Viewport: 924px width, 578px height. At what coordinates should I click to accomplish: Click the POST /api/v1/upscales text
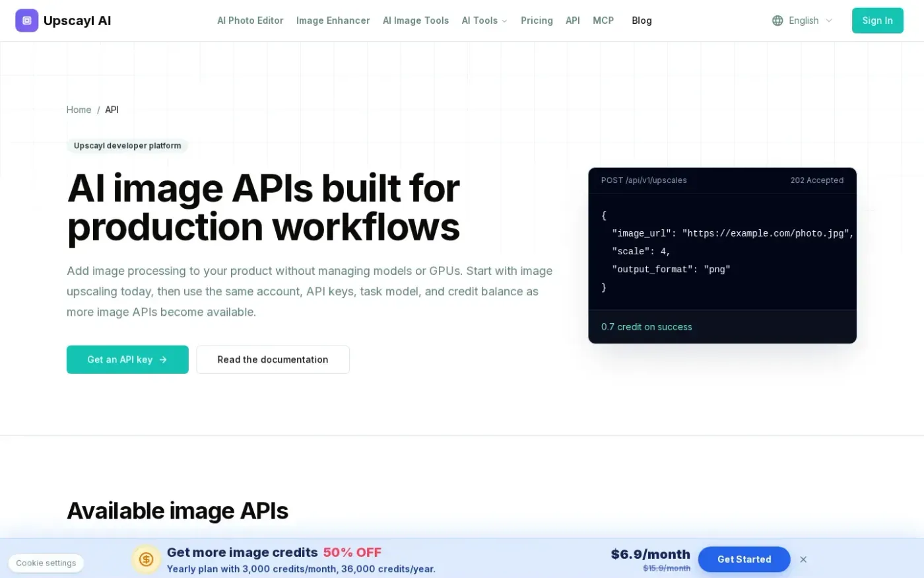[x=643, y=180]
